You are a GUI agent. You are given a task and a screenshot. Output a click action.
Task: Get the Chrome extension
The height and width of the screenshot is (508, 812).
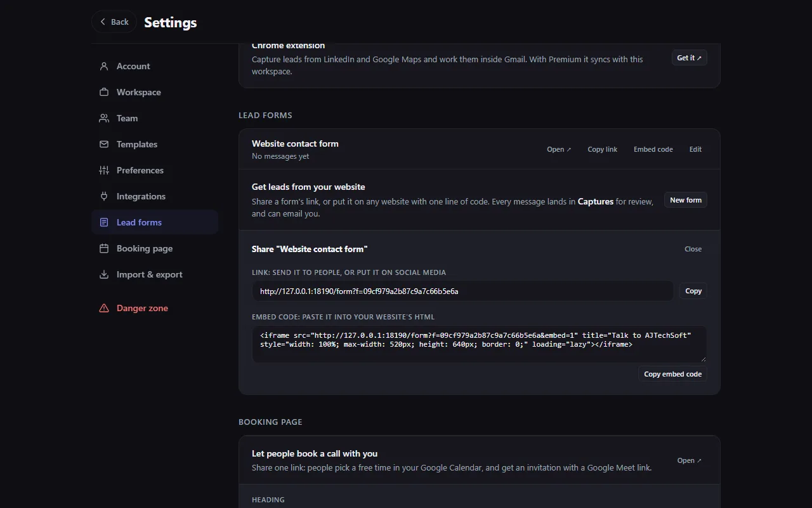[690, 58]
